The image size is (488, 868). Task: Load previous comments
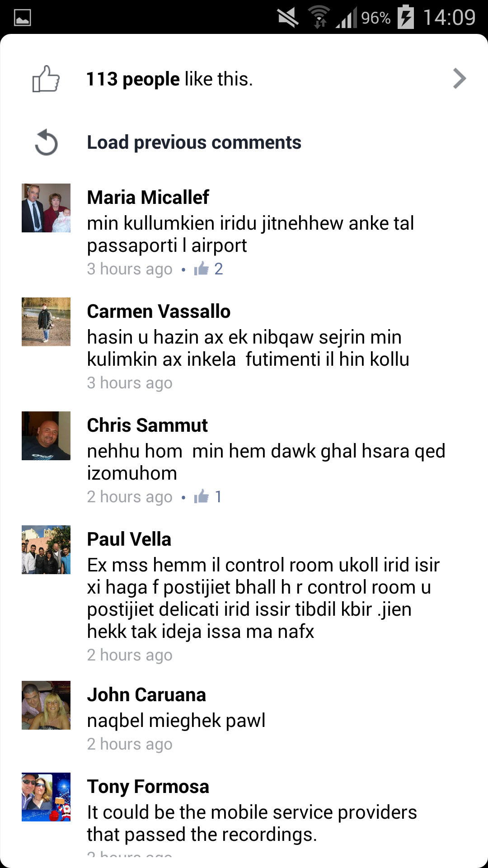(x=194, y=142)
